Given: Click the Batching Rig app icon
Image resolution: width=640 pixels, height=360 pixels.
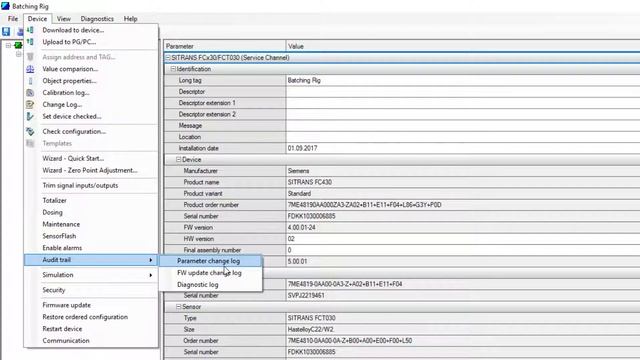Looking at the screenshot, I should point(5,6).
